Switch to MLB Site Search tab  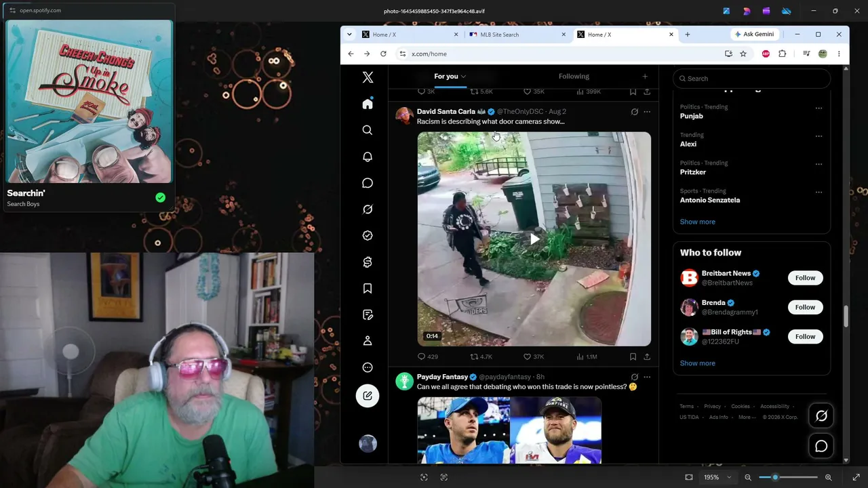[517, 35]
